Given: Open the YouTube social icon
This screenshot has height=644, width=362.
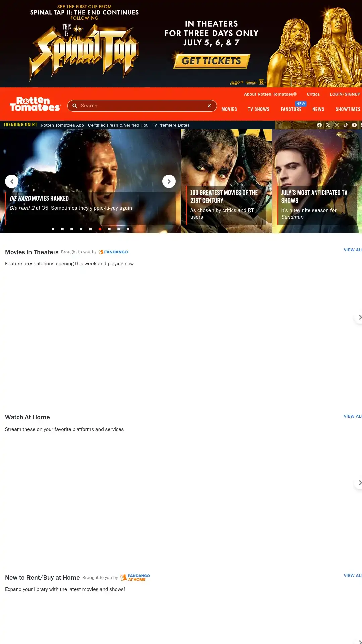Looking at the screenshot, I should [x=354, y=125].
